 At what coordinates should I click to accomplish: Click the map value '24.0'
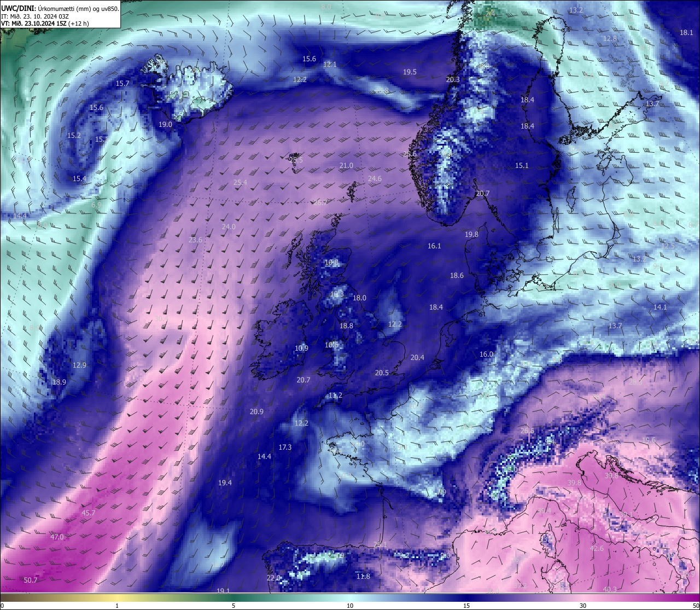[229, 226]
